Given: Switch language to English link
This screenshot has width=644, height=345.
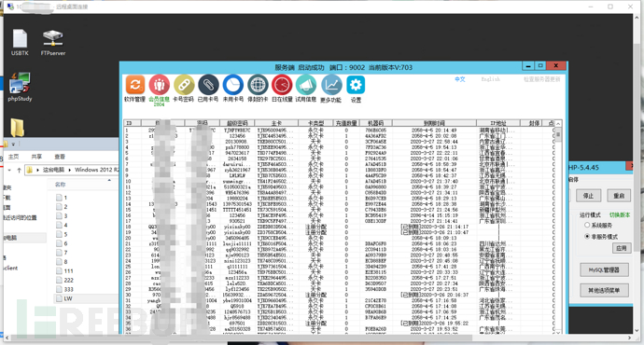Looking at the screenshot, I should pyautogui.click(x=490, y=78).
